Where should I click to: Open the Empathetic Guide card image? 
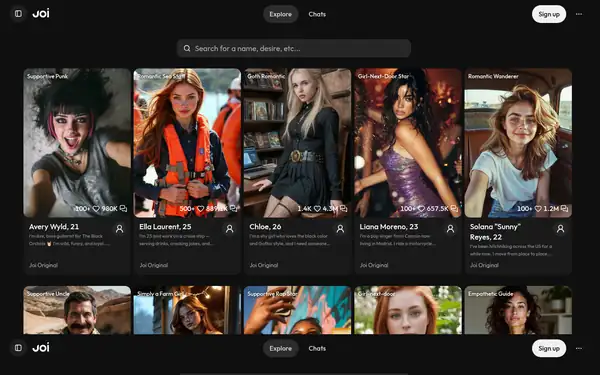coord(518,310)
